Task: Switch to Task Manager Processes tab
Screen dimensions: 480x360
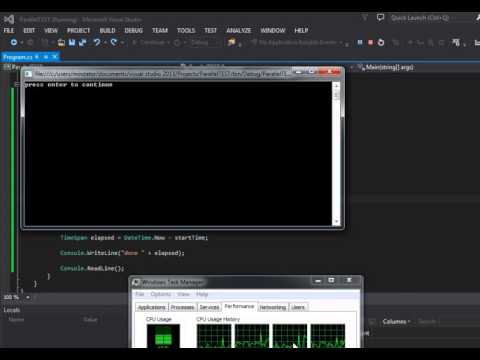Action: (x=182, y=307)
